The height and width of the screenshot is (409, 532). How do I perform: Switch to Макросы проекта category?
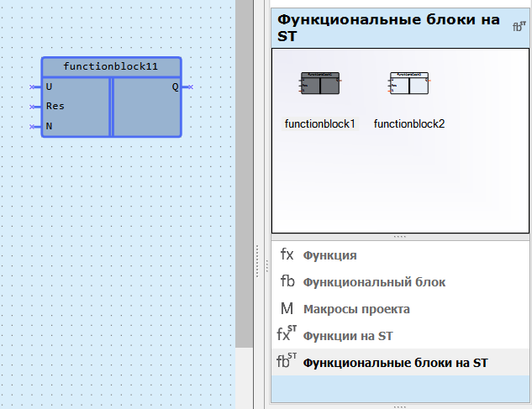tap(356, 309)
